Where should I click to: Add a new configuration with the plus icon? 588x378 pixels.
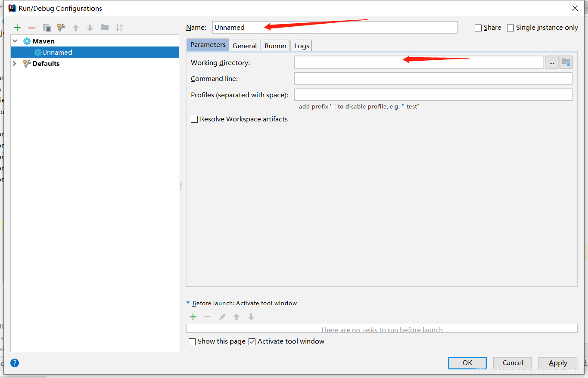tap(17, 28)
